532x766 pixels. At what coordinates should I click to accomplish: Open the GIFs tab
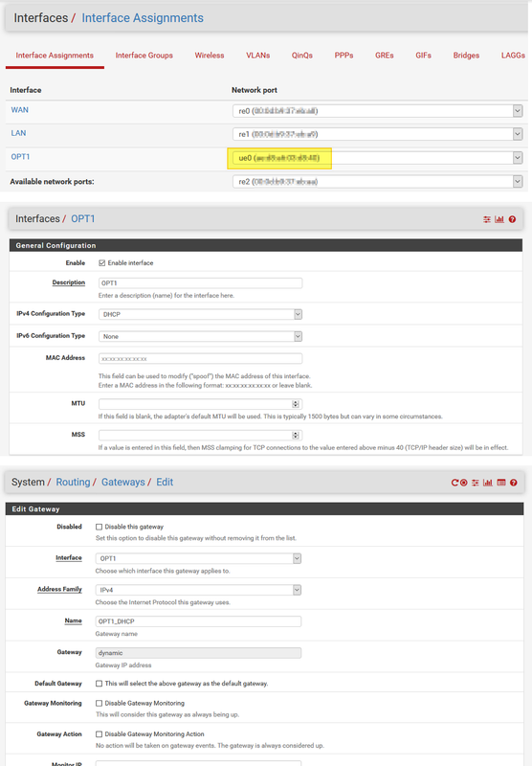point(423,56)
